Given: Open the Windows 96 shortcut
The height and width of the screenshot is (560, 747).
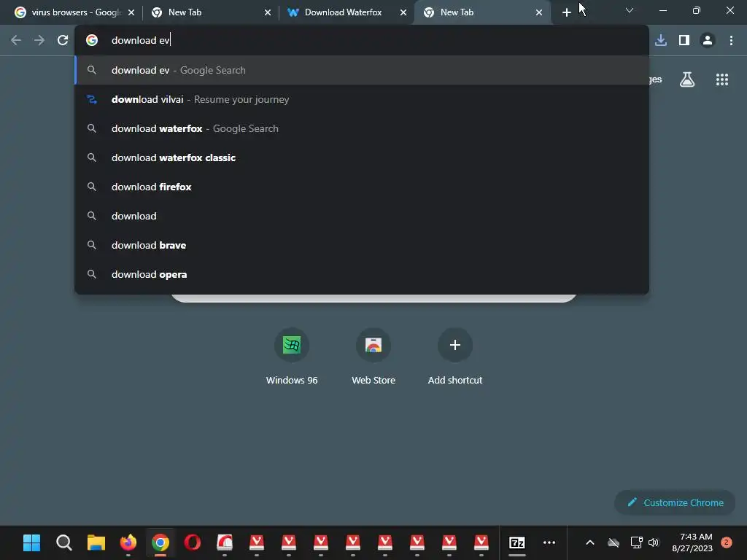Looking at the screenshot, I should click(x=292, y=356).
